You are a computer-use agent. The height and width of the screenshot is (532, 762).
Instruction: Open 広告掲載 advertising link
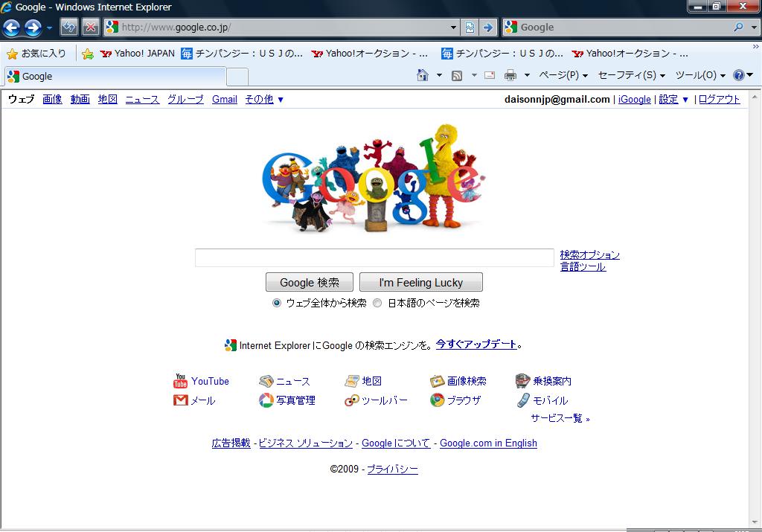tap(231, 443)
